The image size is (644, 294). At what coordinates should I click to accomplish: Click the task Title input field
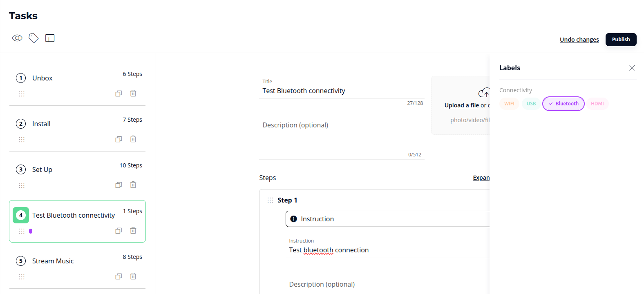point(342,91)
